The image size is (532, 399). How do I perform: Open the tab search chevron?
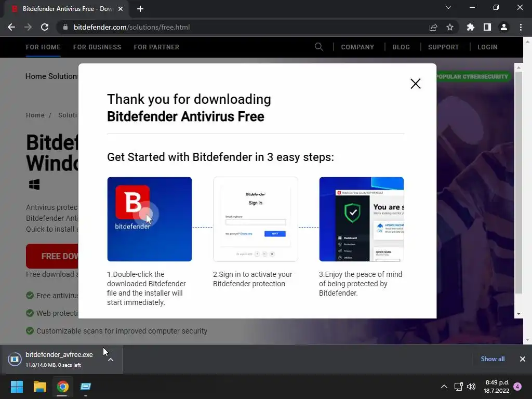tap(448, 7)
